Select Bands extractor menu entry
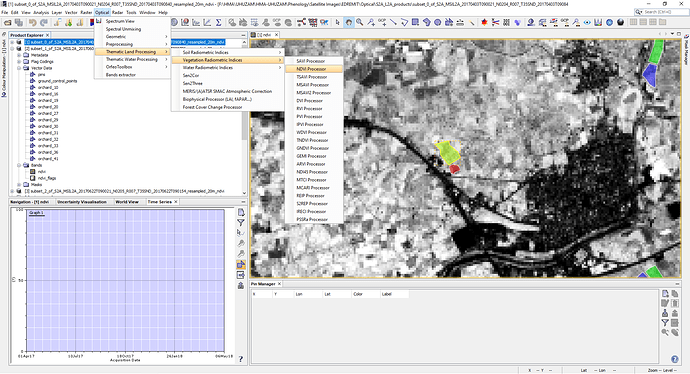690x374 pixels. [132, 75]
